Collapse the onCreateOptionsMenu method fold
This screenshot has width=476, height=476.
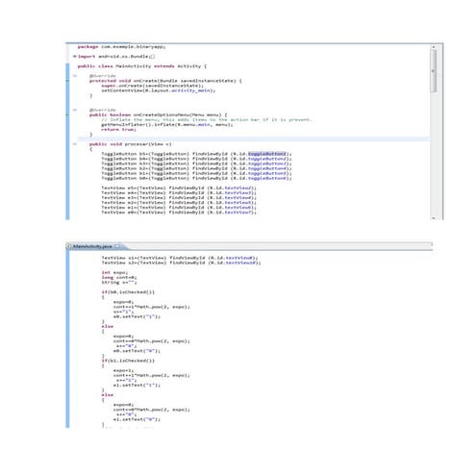[75, 110]
